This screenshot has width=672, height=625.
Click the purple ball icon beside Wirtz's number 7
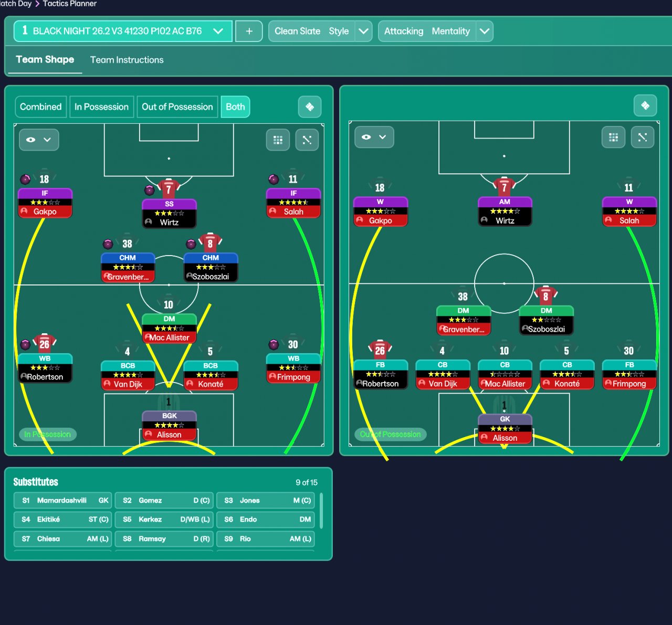coord(150,190)
